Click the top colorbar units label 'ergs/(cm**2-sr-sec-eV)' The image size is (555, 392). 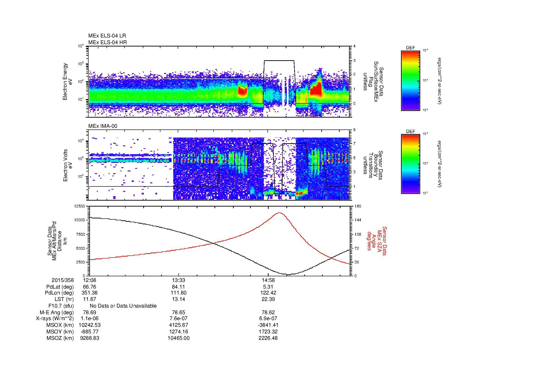(440, 81)
